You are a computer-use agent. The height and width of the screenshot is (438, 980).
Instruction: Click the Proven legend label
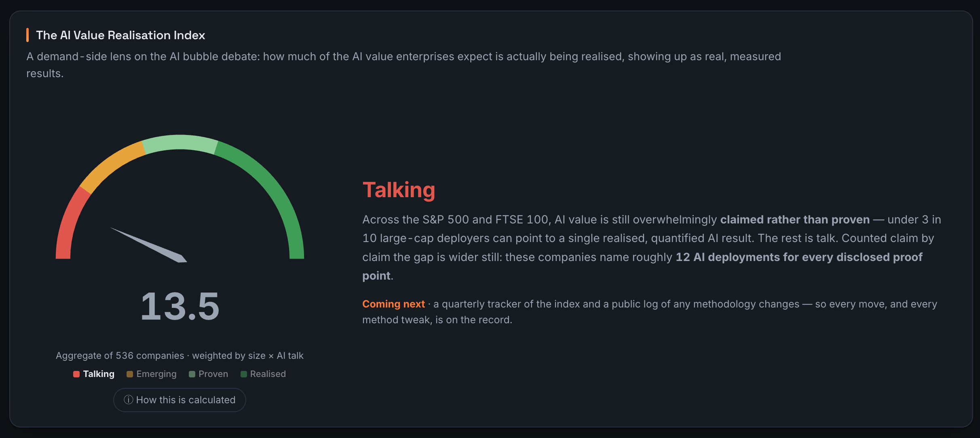tap(213, 374)
